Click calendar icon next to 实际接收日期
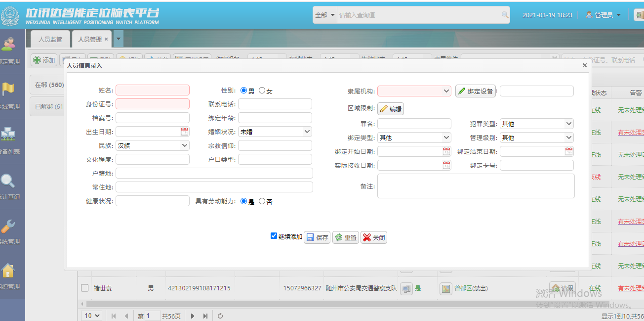 coord(446,165)
